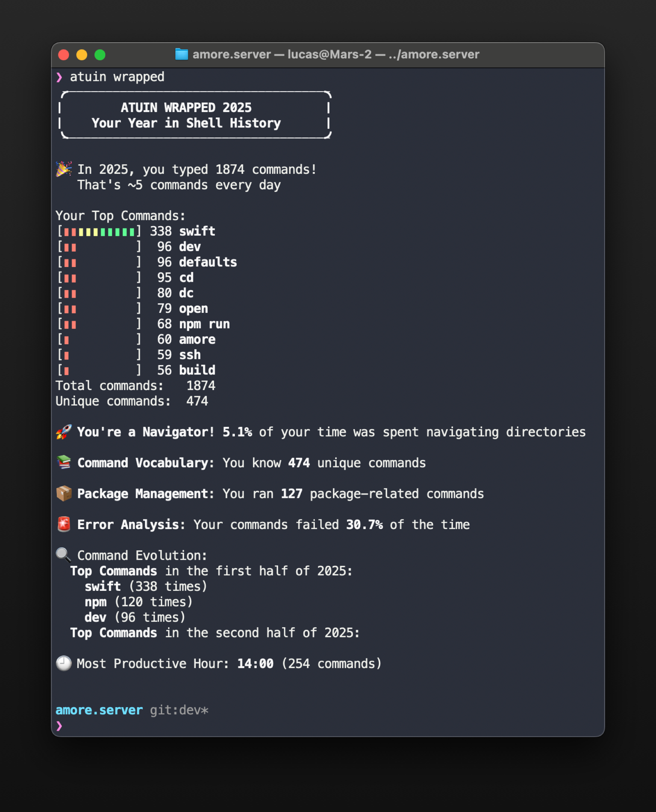Screen dimensions: 656x812
Task: Click the rocket emoji beside Navigator
Action: pyautogui.click(x=64, y=432)
